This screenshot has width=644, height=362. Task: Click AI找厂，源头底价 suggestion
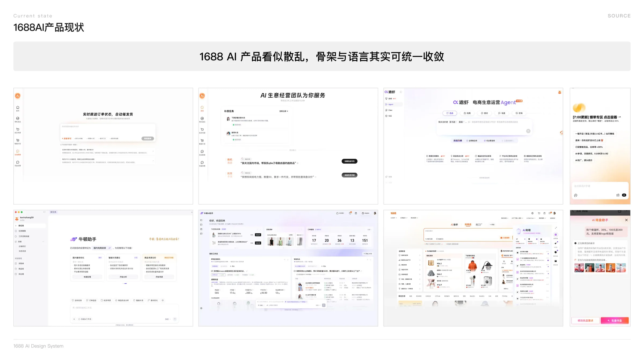point(584,160)
